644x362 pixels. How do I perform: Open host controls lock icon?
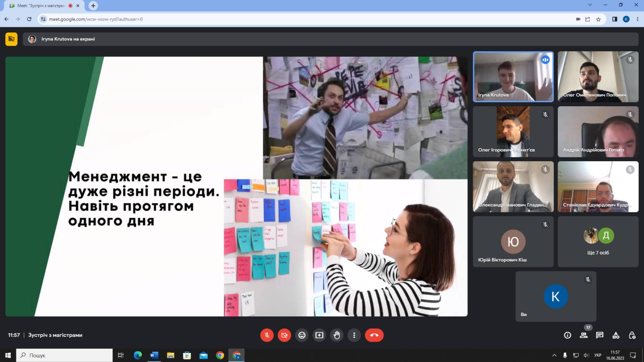[x=632, y=335]
